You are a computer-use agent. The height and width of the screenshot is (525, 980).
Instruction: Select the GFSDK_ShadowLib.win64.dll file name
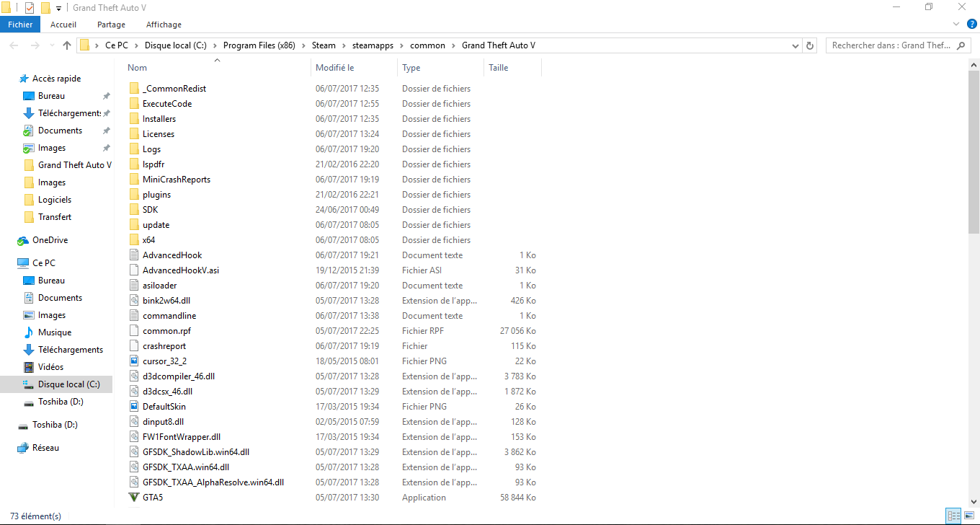(x=196, y=452)
